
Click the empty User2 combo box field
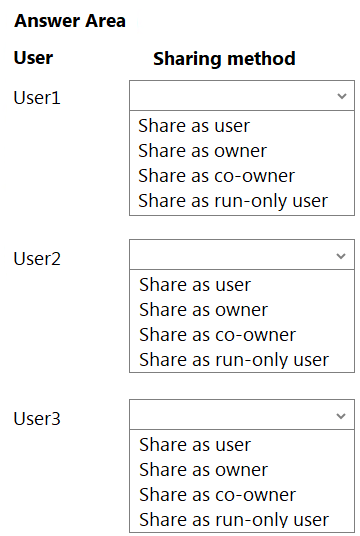(242, 255)
